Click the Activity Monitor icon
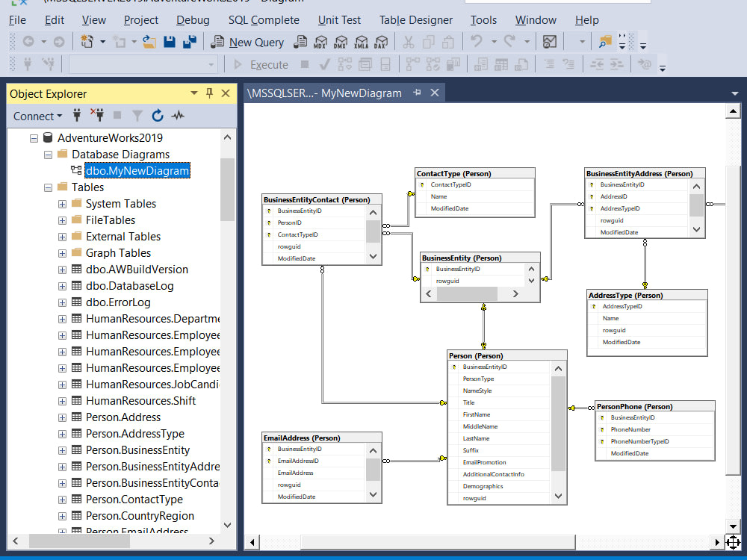Viewport: 747px width, 560px height. [549, 42]
